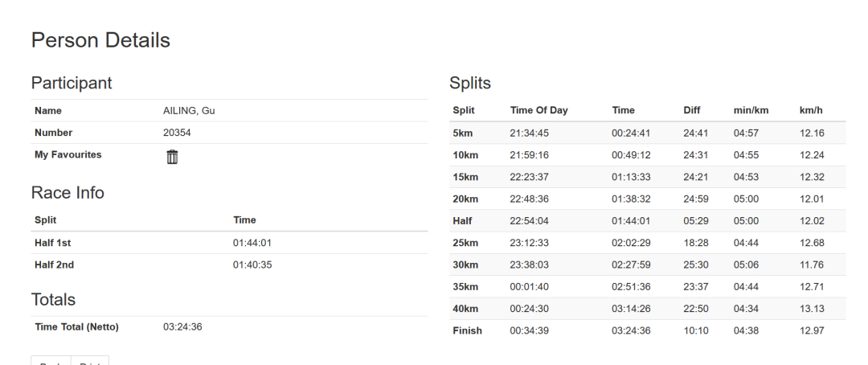The image size is (868, 365).
Task: Click the Diff column header
Action: pos(692,110)
